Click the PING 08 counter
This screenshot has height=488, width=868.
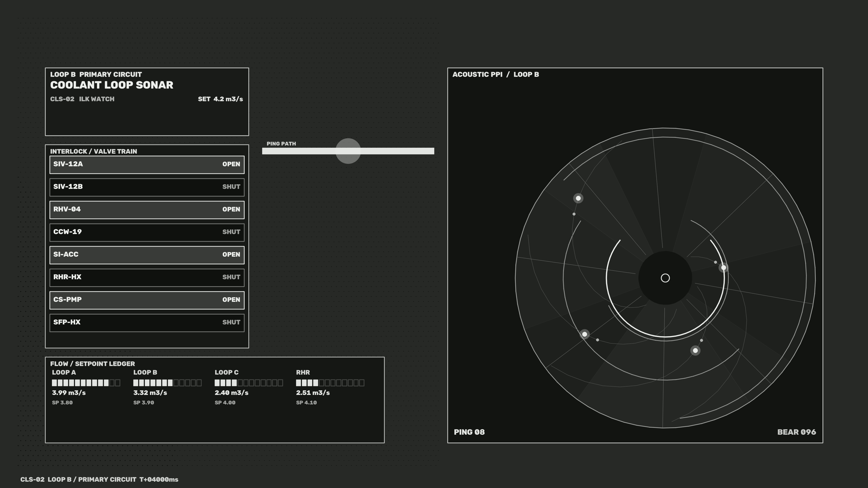469,432
